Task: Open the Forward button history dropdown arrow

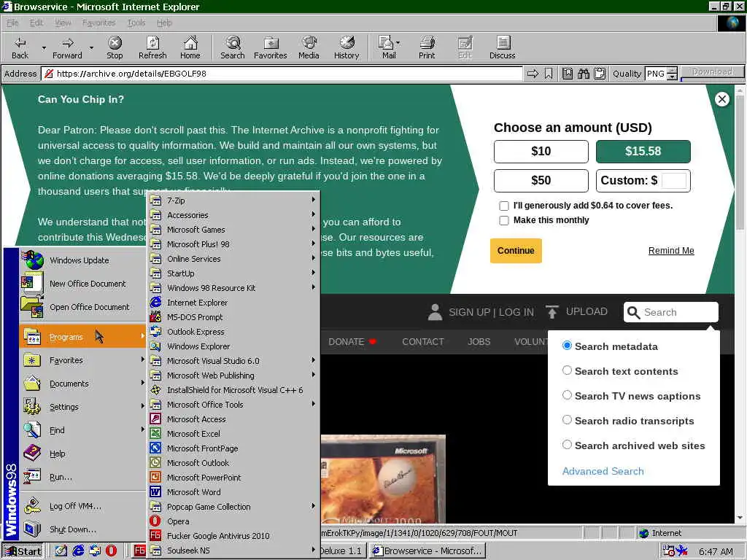Action: (90, 47)
